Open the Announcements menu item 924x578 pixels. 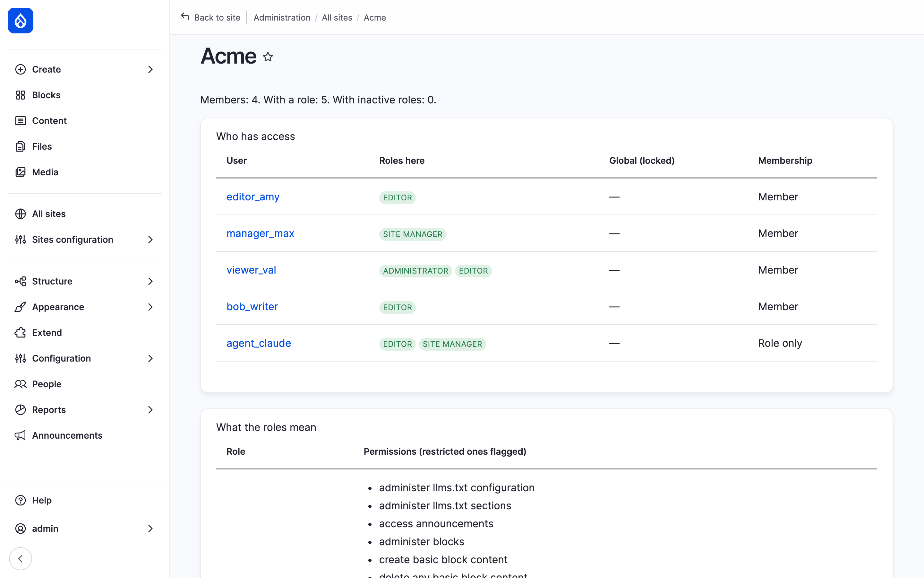85,435
